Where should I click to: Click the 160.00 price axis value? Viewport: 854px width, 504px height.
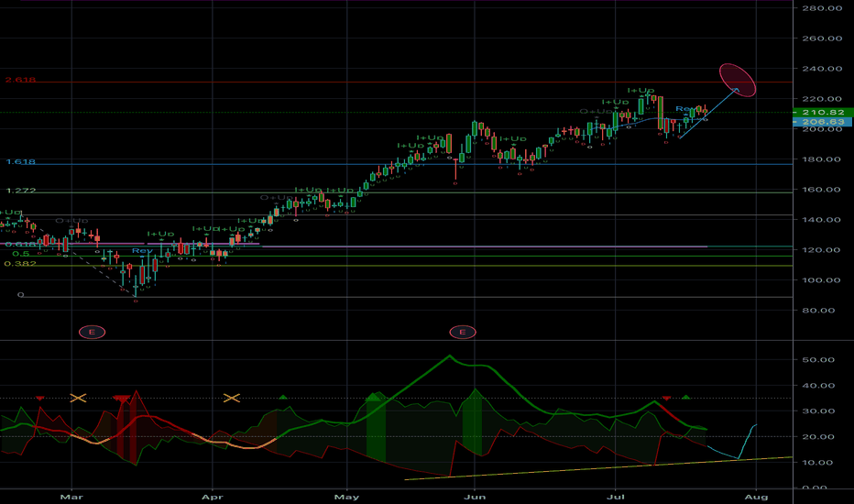click(x=822, y=190)
